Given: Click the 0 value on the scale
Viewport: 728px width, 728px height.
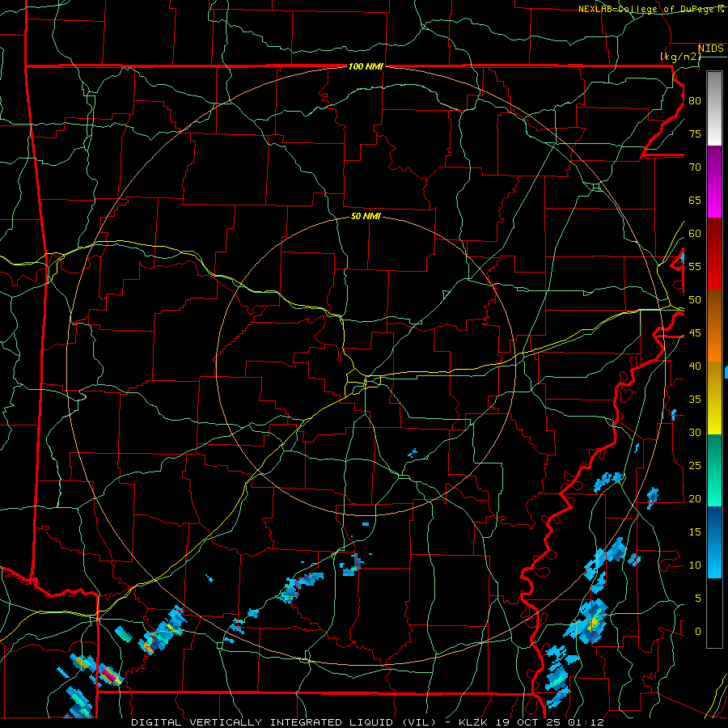Looking at the screenshot, I should (698, 632).
